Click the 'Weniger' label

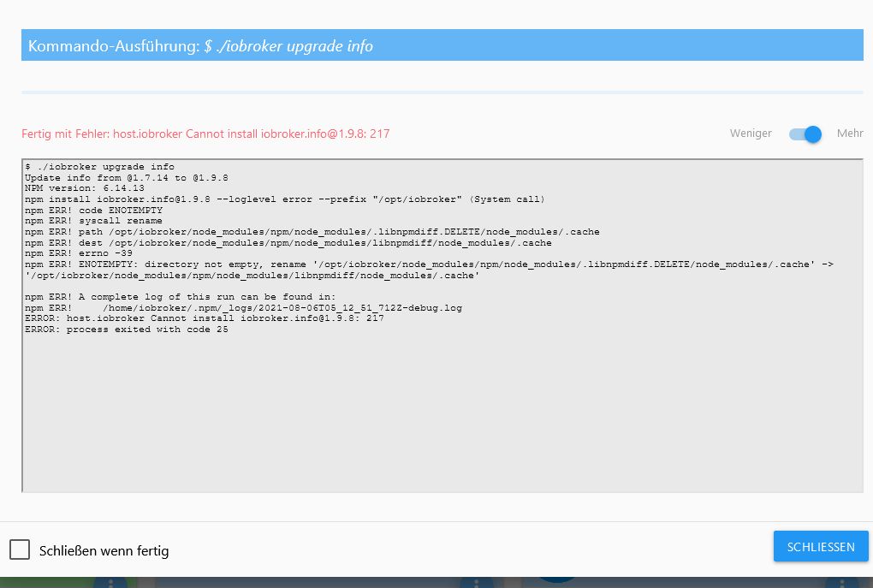(751, 133)
